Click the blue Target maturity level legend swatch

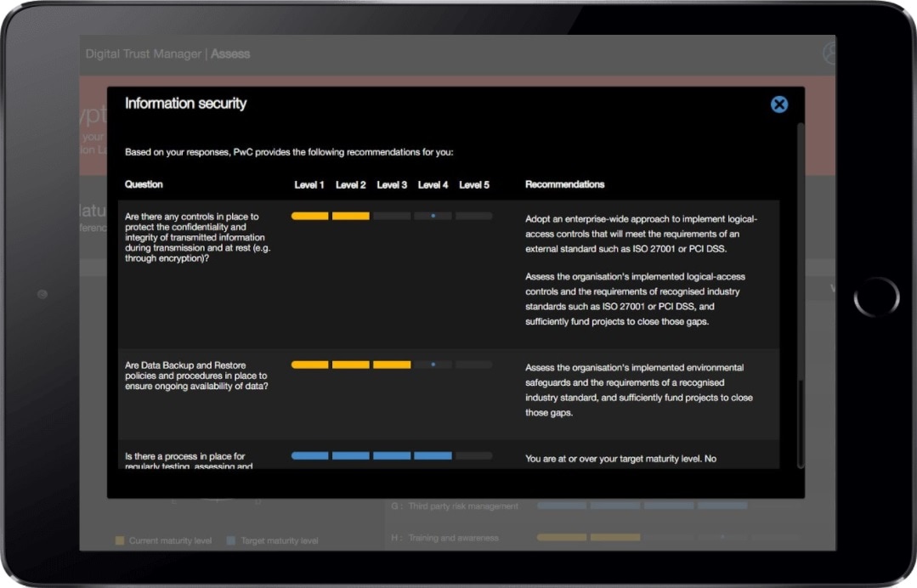click(231, 540)
